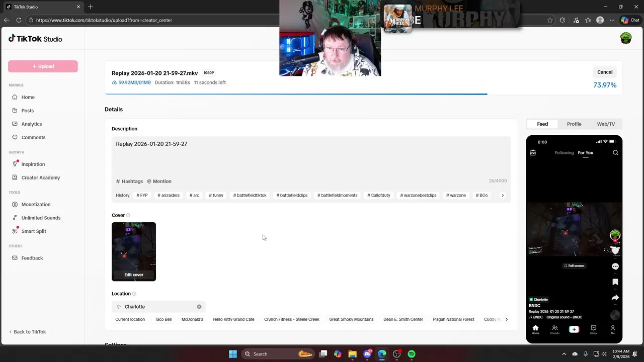
Task: Switch preview to Web/TV tab
Action: (606, 124)
